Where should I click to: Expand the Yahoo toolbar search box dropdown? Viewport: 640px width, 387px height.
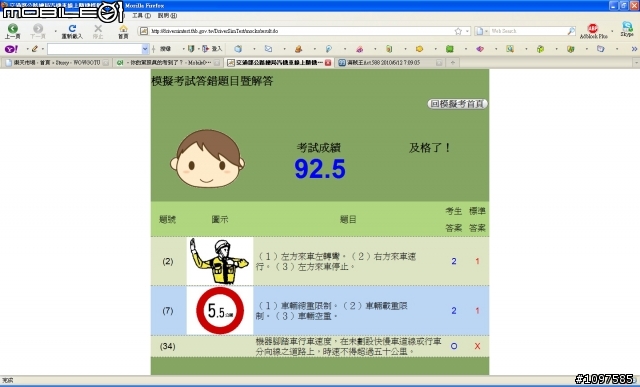pos(145,49)
